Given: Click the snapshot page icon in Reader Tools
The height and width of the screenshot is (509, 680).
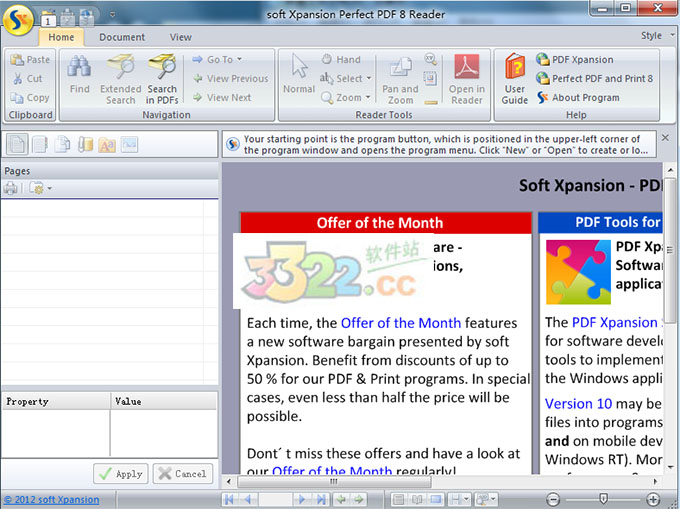Looking at the screenshot, I should [x=430, y=78].
